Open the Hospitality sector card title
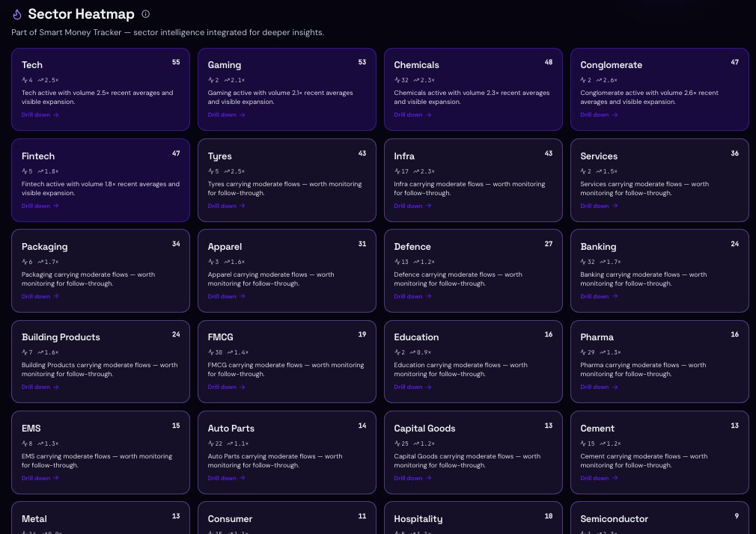 pos(418,520)
